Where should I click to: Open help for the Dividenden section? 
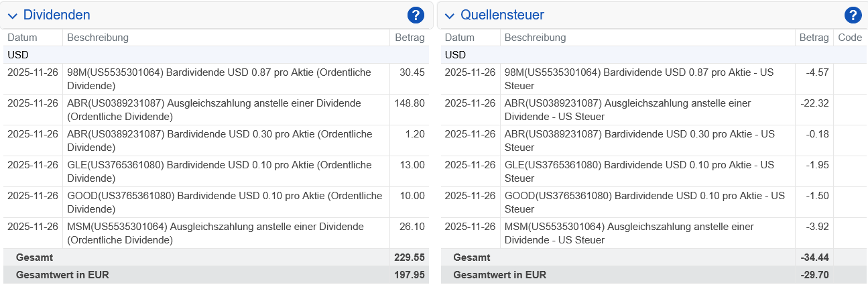(x=416, y=15)
